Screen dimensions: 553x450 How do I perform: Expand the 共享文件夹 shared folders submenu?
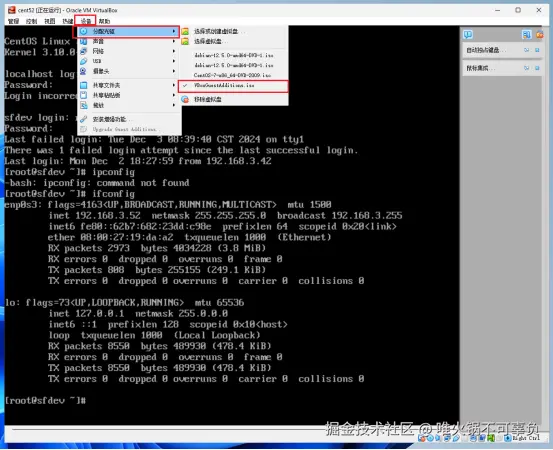(129, 85)
